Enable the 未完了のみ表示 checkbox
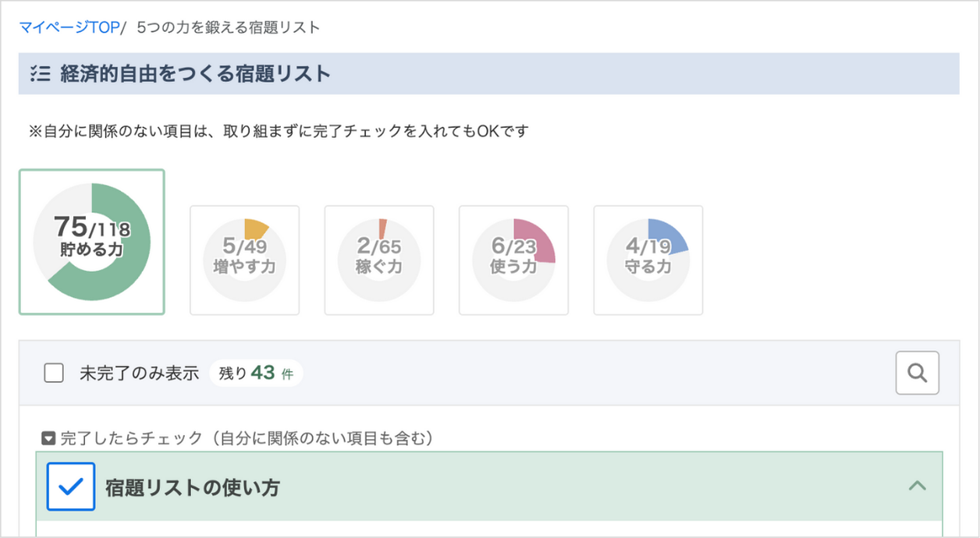 tap(54, 373)
